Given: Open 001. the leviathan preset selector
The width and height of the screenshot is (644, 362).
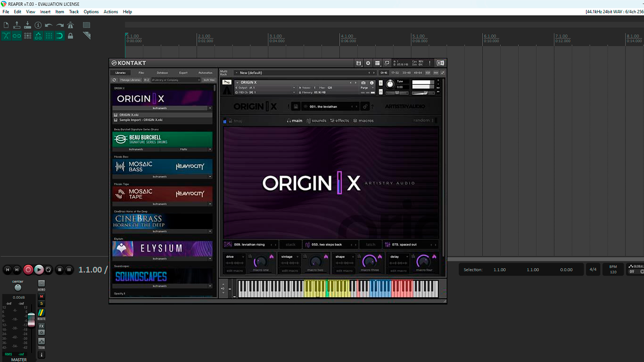Looking at the screenshot, I should pos(330,107).
